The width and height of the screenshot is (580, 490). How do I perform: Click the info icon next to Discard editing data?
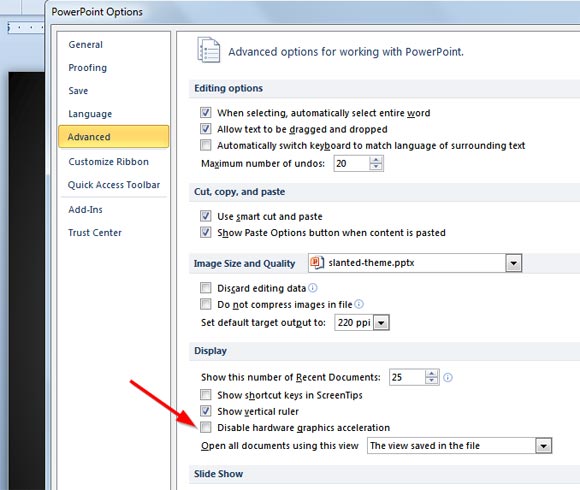(x=313, y=288)
